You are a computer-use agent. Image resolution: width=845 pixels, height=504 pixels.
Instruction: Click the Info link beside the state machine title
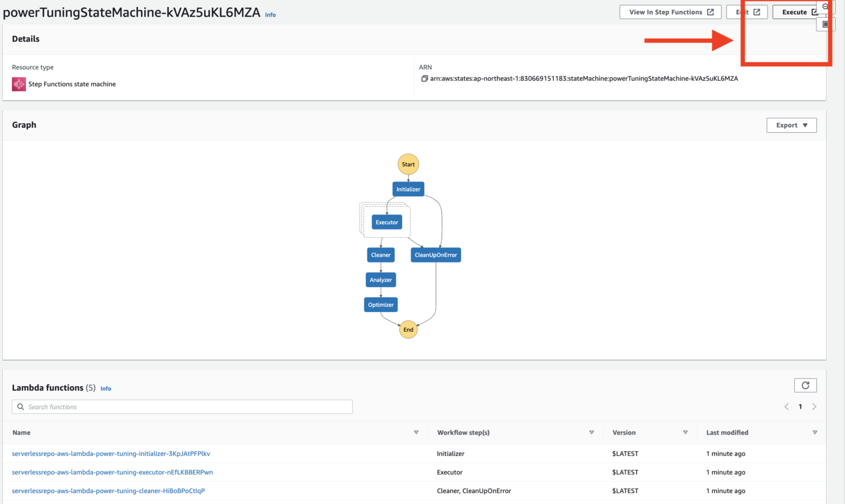coord(270,15)
